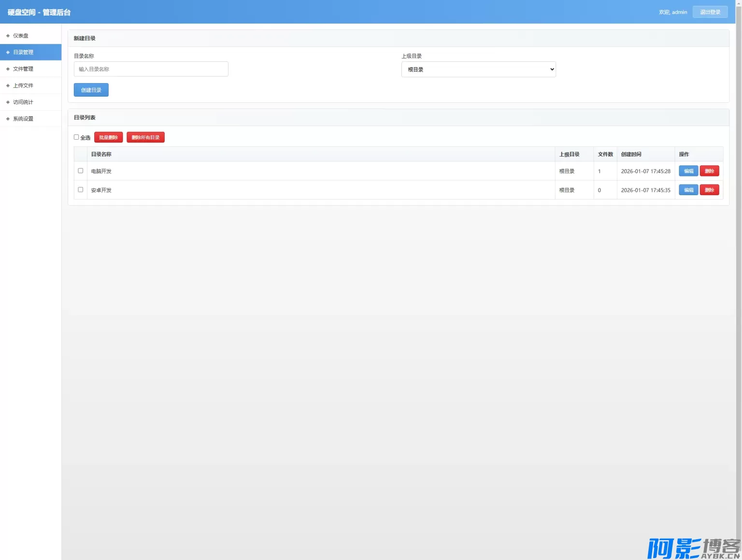Edit the 电脑开发 directory

pos(688,171)
